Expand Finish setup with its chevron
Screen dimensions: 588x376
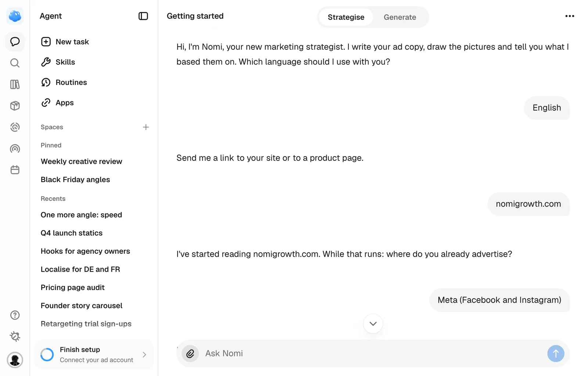144,355
